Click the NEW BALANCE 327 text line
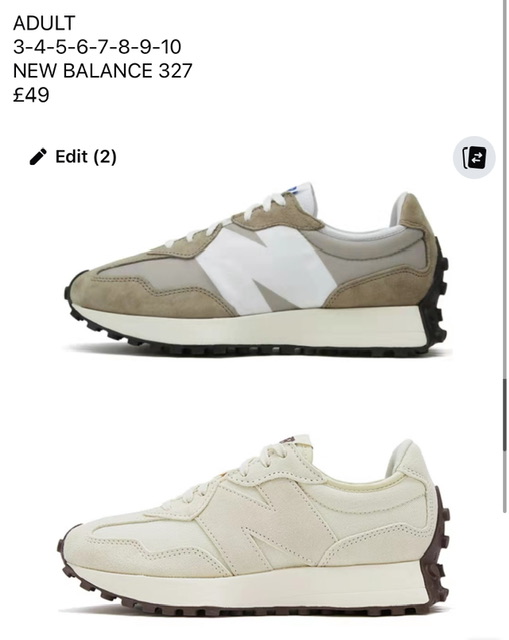 102,71
